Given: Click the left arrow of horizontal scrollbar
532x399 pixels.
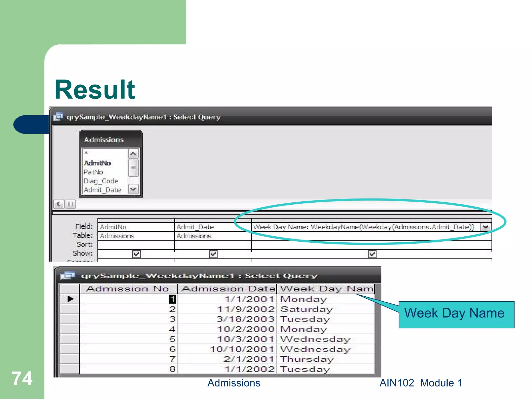Looking at the screenshot, I should tap(59, 204).
